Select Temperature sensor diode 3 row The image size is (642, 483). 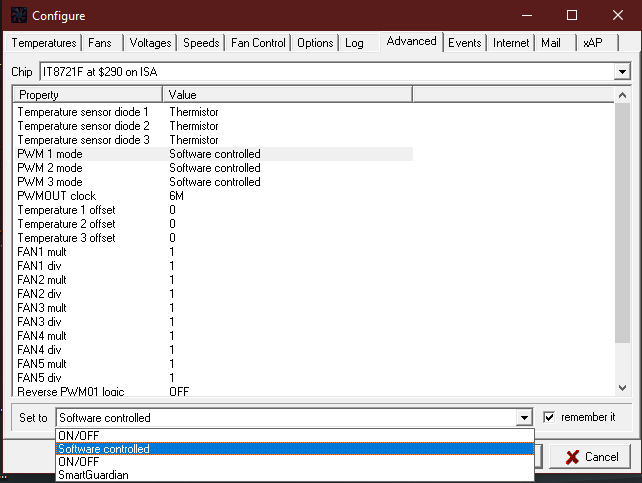pos(214,140)
